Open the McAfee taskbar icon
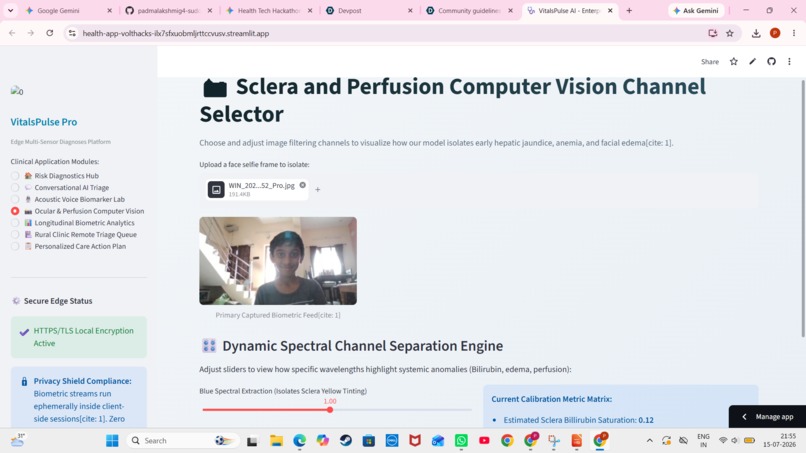 coord(415,441)
